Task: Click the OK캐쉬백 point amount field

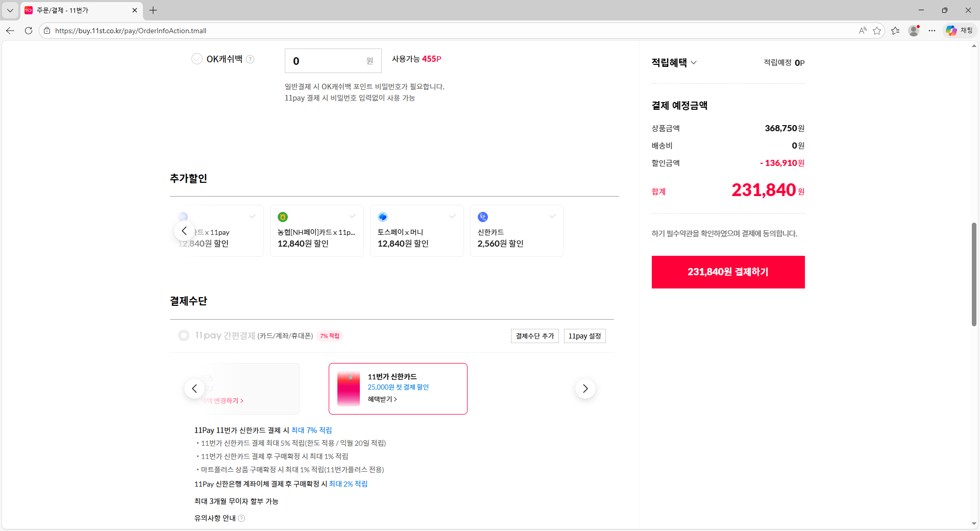Action: [x=327, y=61]
